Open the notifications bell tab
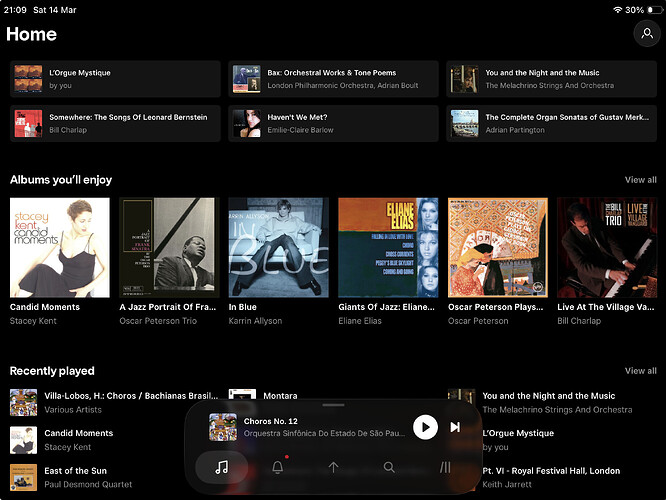Screen dimensions: 666x500 tap(277, 467)
